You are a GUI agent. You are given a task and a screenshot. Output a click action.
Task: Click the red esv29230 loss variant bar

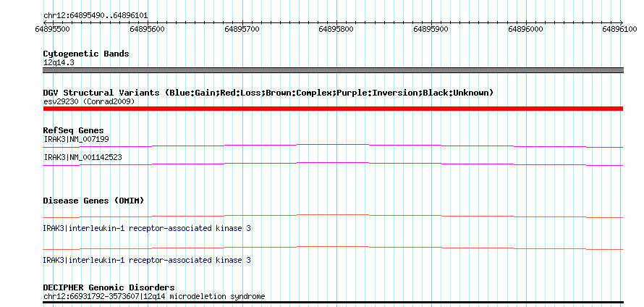333,109
